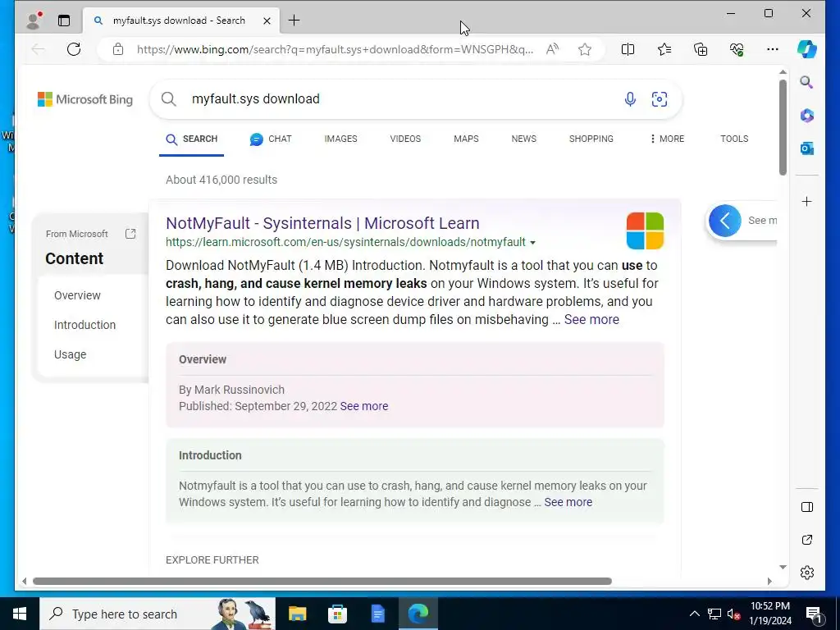Focus the browser address bar URL

point(335,49)
